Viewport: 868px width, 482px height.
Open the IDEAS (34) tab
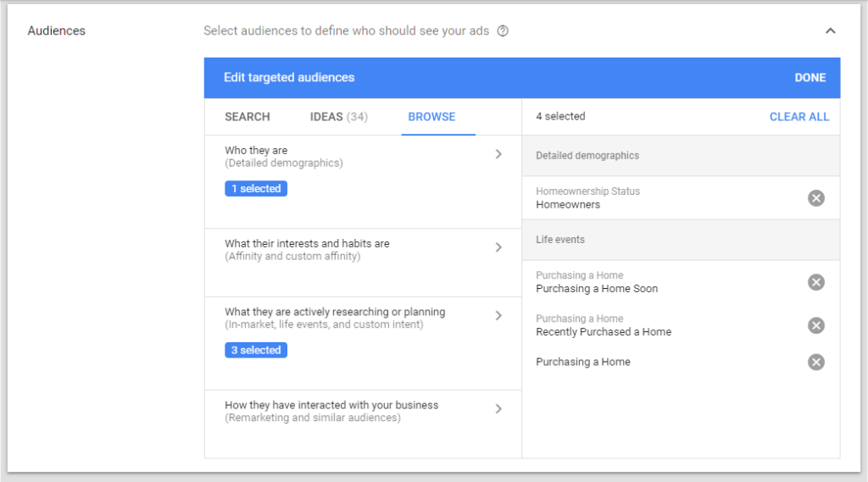pos(339,117)
